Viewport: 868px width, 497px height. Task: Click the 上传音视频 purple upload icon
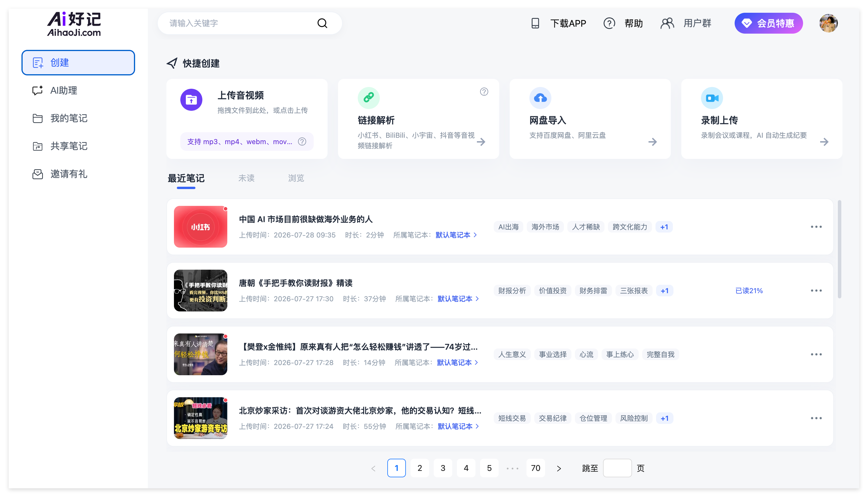point(191,100)
